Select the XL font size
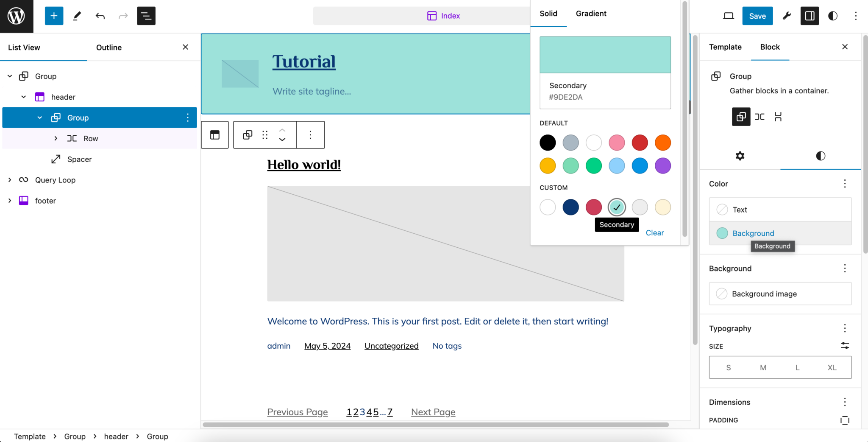Viewport: 868px width, 442px height. click(x=832, y=367)
